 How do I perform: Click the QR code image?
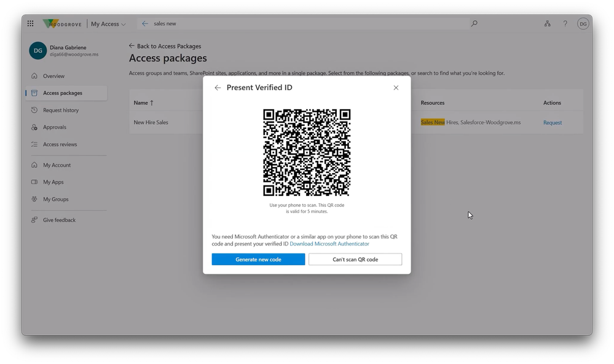[x=307, y=152]
